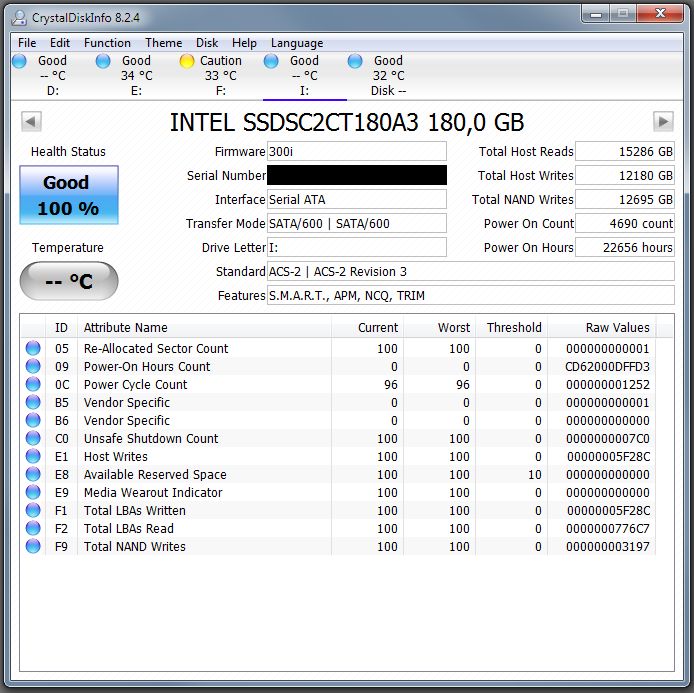Select disk E: at 34 °C

(136, 75)
